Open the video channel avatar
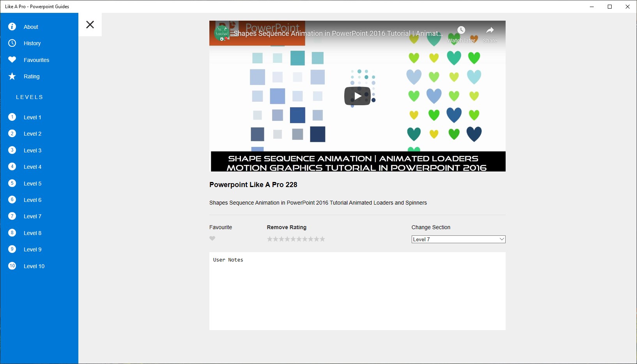 coord(222,34)
